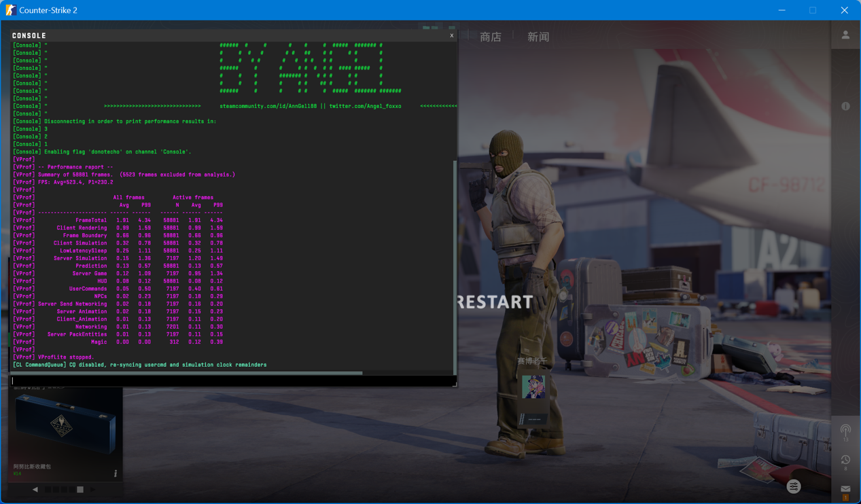Click the console horizontal scrollbar

coord(187,373)
